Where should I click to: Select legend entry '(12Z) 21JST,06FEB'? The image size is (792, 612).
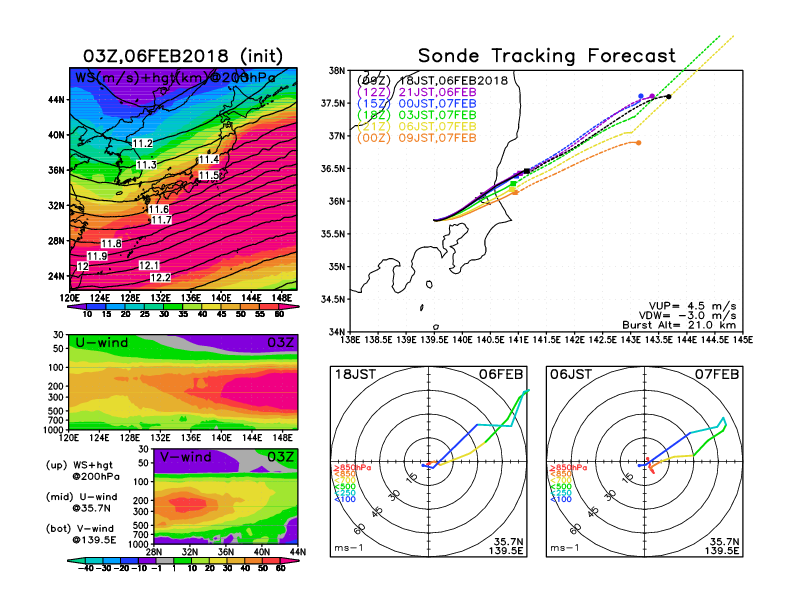point(417,92)
